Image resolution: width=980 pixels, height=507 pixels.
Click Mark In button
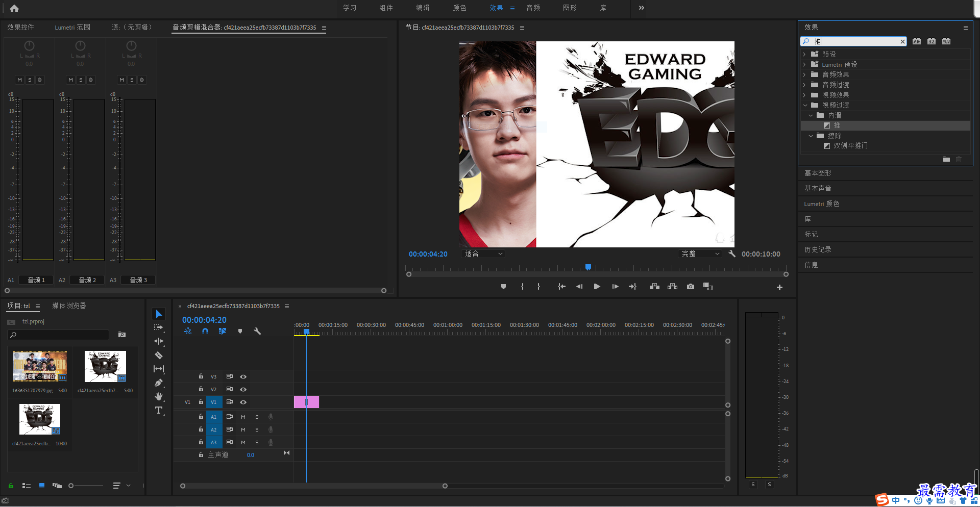coord(522,287)
